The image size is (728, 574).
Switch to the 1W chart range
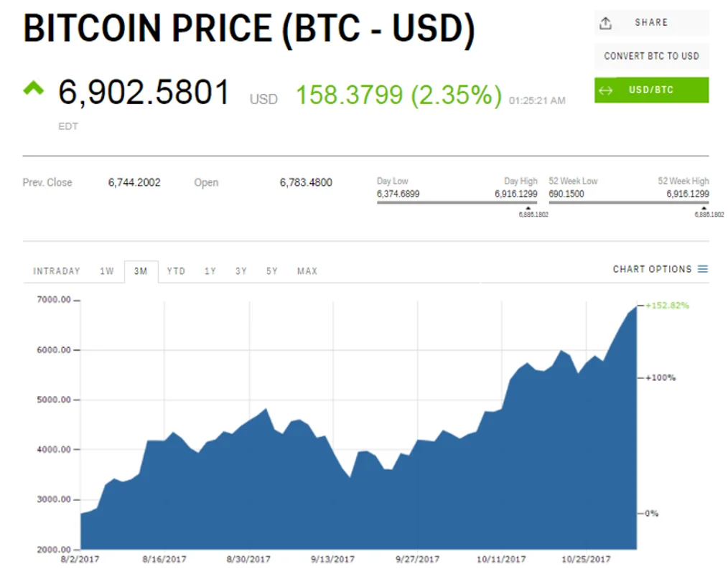click(x=107, y=271)
